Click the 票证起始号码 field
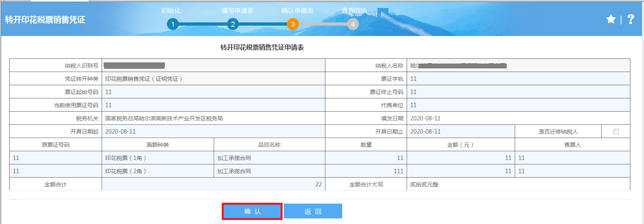Image resolution: width=644 pixels, height=224 pixels. tap(213, 92)
